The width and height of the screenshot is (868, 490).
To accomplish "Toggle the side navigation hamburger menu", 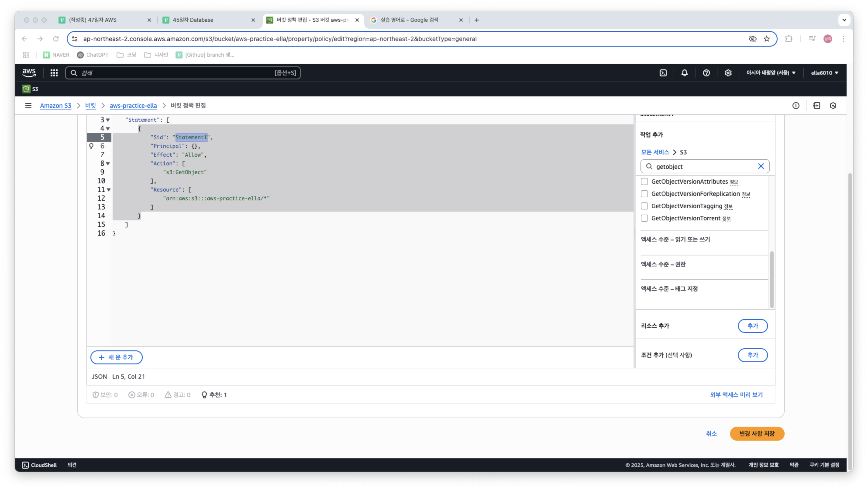I will coord(28,105).
